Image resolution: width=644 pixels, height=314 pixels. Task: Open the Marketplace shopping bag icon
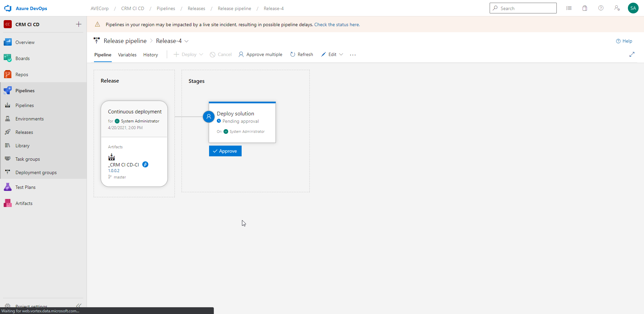pos(585,8)
